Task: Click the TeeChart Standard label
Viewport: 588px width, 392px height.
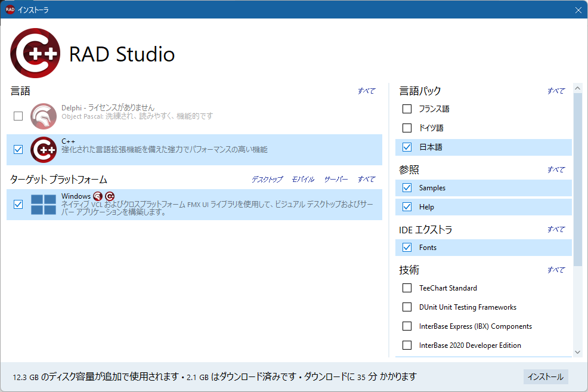Action: [x=448, y=288]
